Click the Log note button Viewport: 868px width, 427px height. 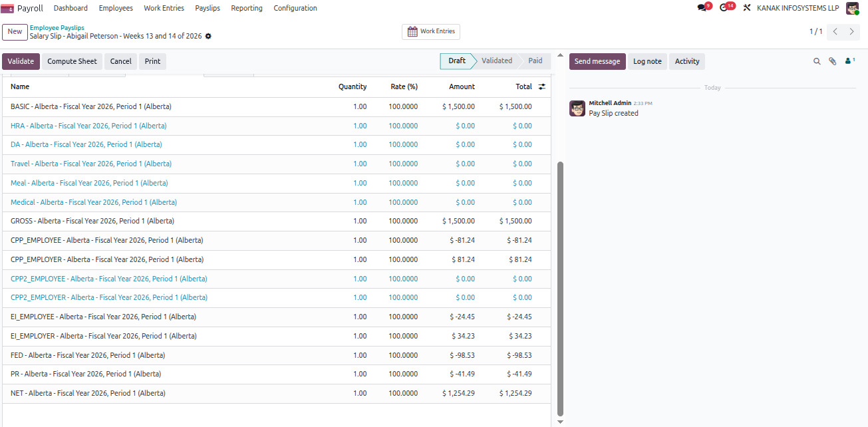[647, 61]
